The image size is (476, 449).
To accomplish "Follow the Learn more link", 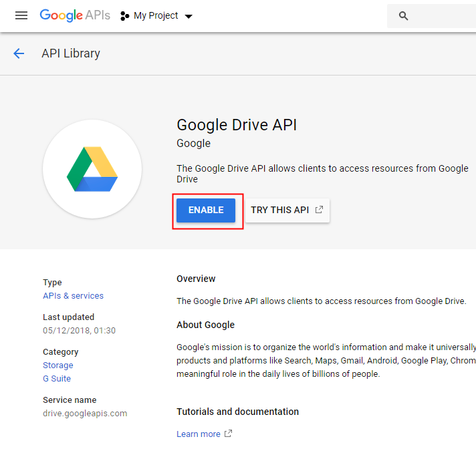I will coord(199,434).
